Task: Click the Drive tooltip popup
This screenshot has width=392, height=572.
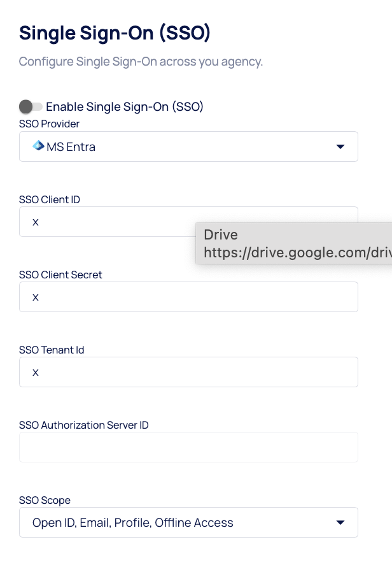Action: (294, 243)
